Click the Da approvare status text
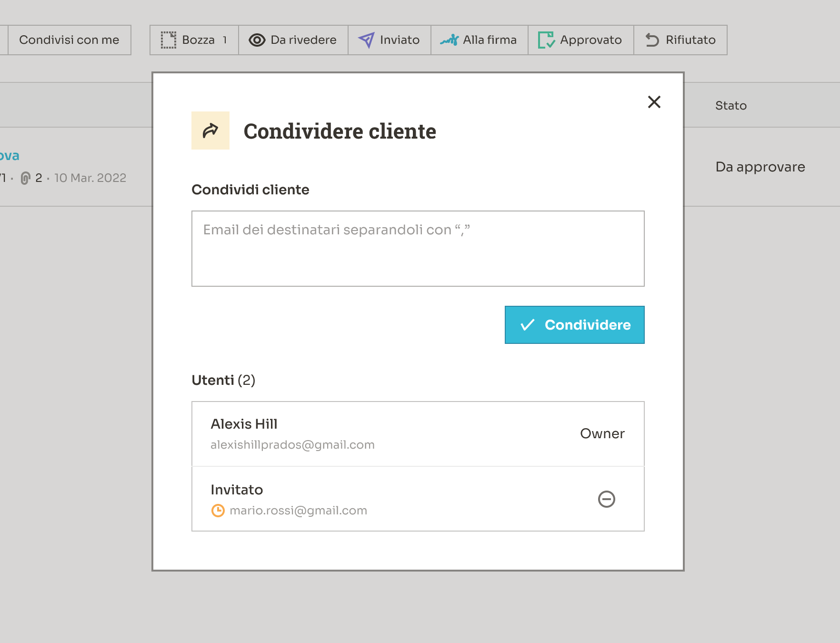840x643 pixels. point(760,167)
